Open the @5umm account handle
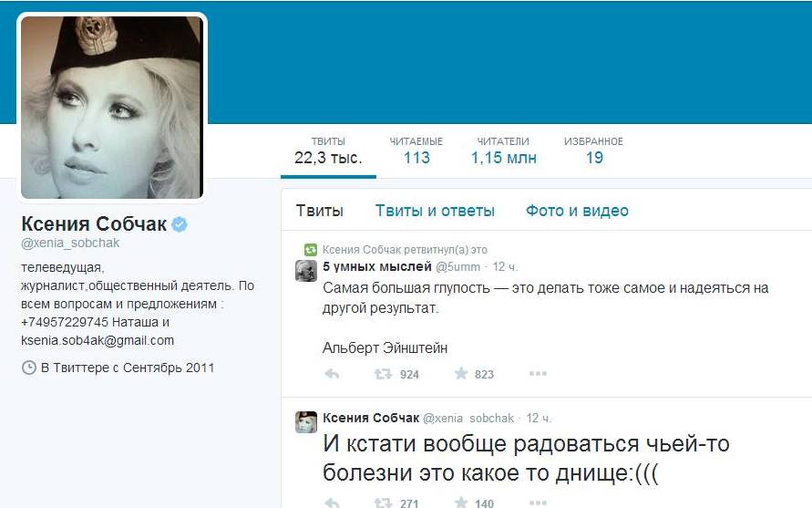812x508 pixels. tap(457, 266)
